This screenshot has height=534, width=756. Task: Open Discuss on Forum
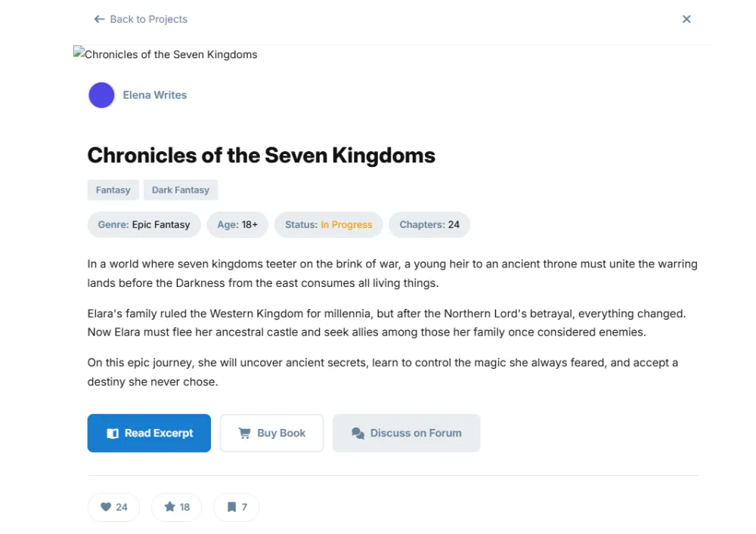(406, 433)
